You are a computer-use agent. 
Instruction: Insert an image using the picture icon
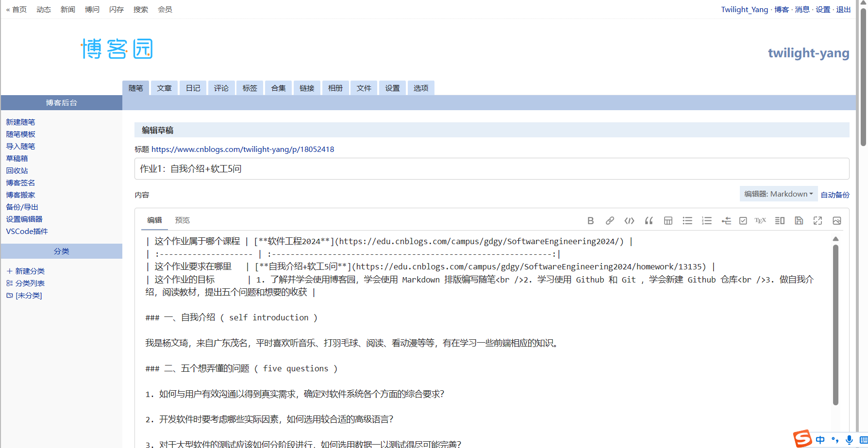click(837, 221)
